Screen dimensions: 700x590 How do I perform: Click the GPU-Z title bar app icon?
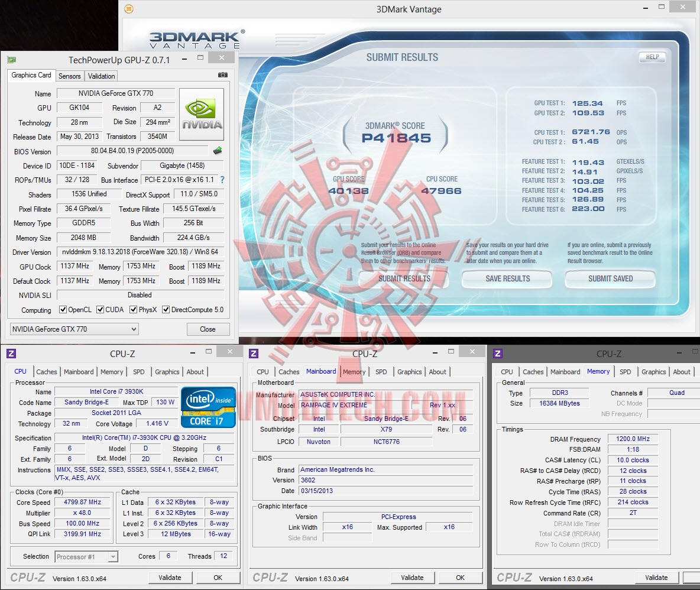click(12, 60)
